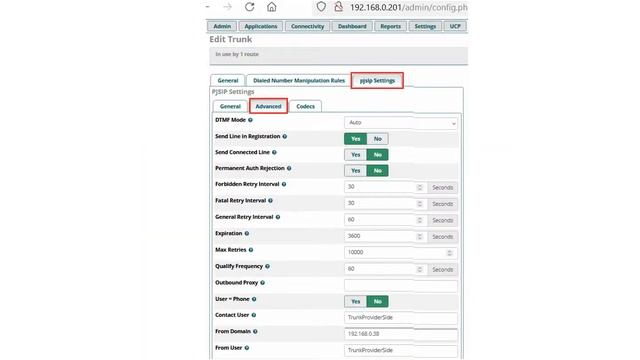
Task: Show help for Send Line in Registration
Action: pyautogui.click(x=284, y=136)
